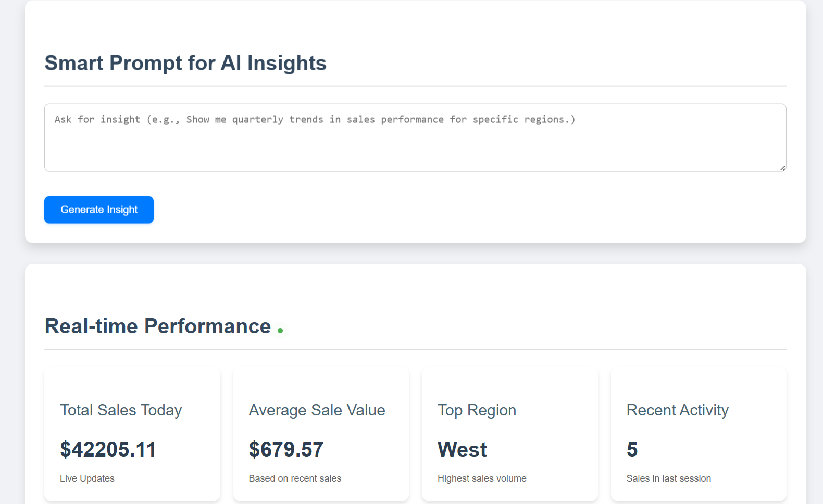
Task: Click the divider under Smart Prompt heading
Action: point(415,86)
